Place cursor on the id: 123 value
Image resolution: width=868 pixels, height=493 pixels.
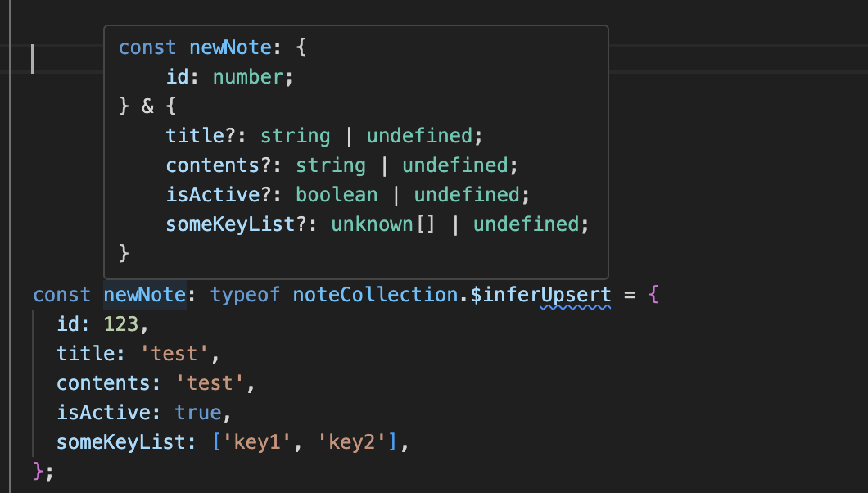[121, 324]
